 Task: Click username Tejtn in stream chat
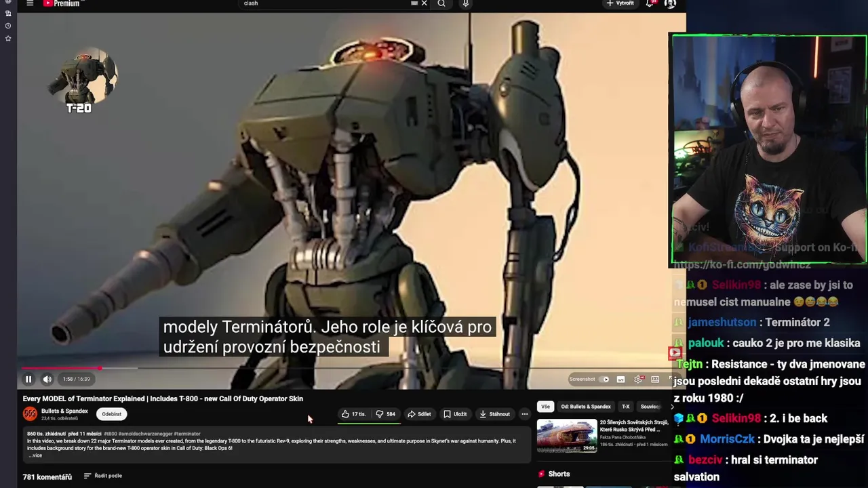(690, 365)
